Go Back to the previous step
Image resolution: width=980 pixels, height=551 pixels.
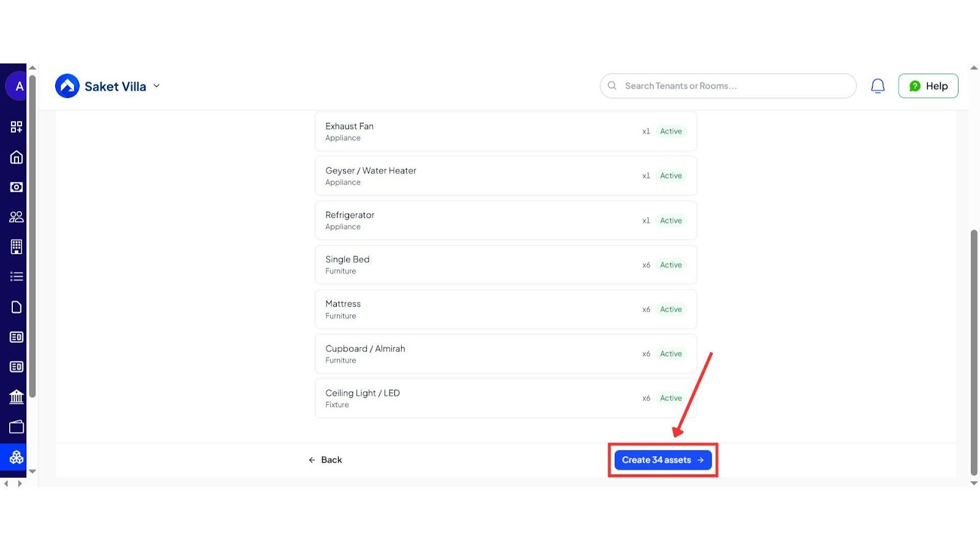coord(325,460)
